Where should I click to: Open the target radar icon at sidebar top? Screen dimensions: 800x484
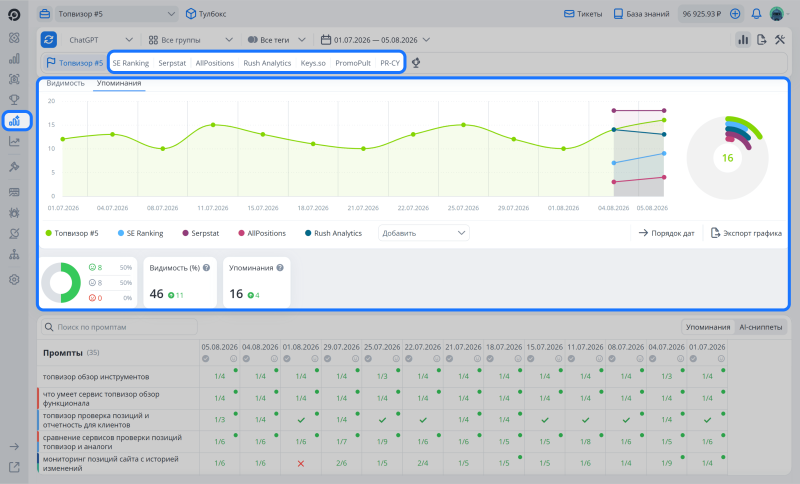click(14, 38)
